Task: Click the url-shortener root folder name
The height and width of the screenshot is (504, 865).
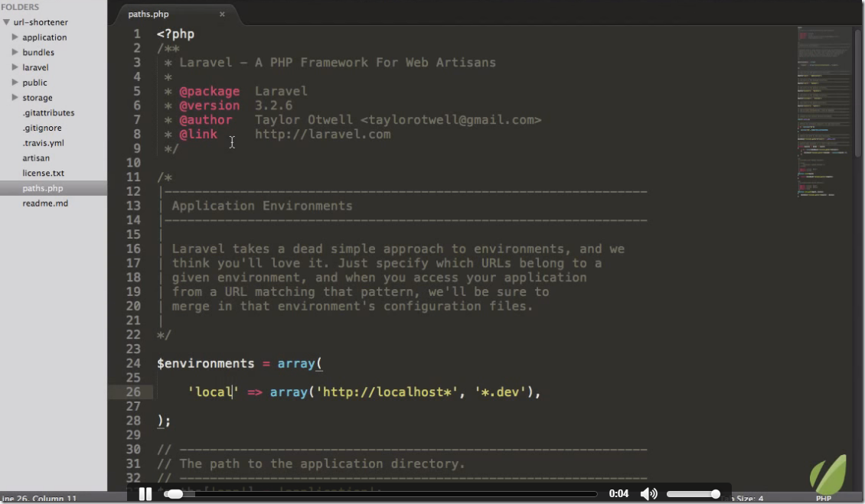Action: tap(41, 22)
